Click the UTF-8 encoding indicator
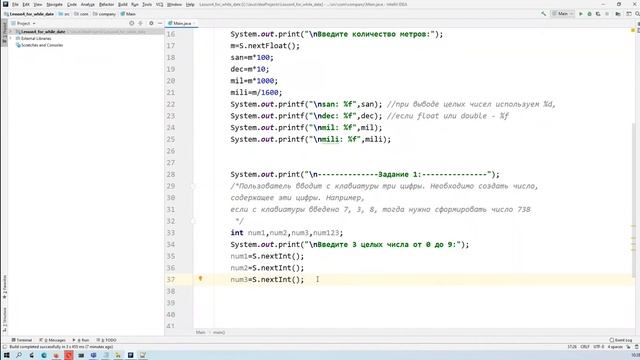 [x=598, y=347]
